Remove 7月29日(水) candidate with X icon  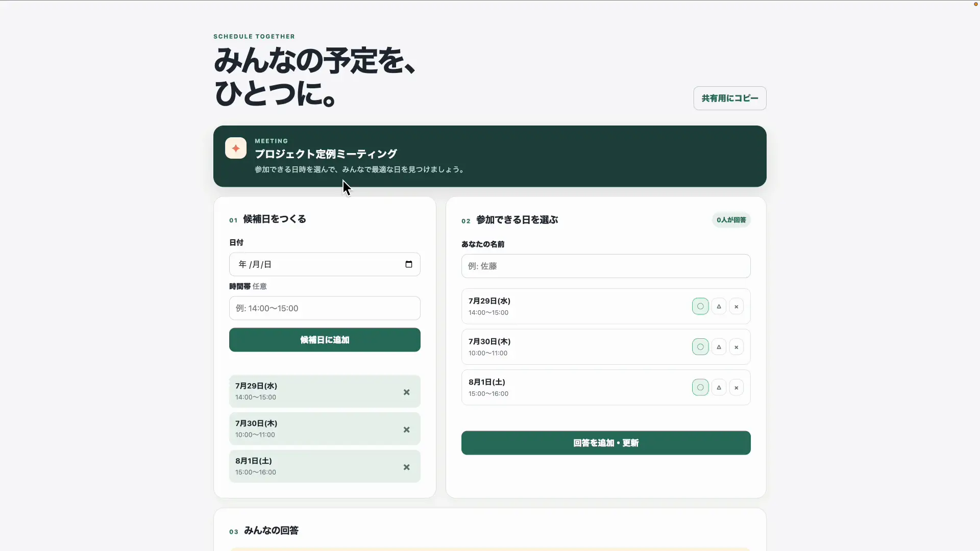(x=406, y=392)
